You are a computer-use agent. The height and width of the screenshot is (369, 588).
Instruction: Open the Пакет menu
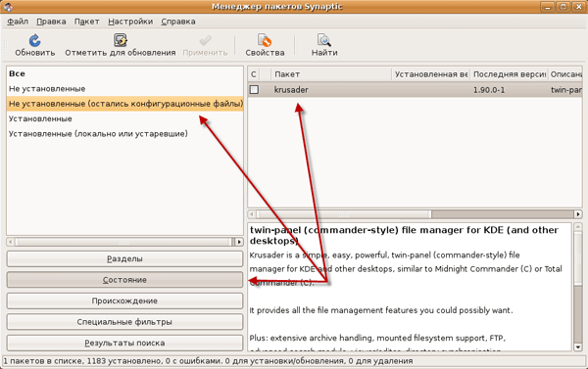pos(86,22)
